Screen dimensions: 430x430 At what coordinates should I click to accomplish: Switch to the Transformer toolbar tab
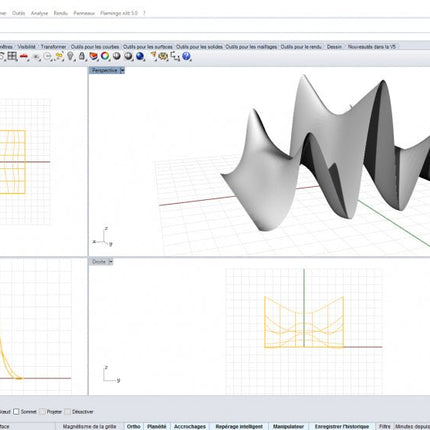[53, 47]
